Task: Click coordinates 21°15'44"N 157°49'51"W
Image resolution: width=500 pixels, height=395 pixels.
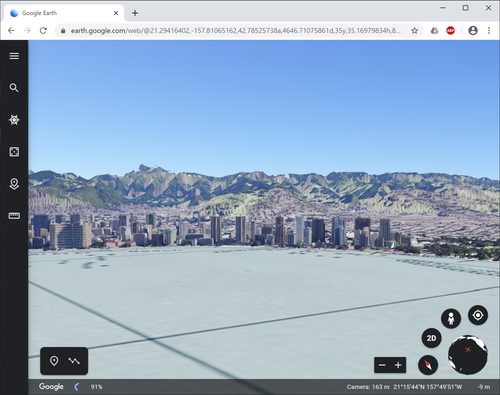Action: [x=428, y=387]
